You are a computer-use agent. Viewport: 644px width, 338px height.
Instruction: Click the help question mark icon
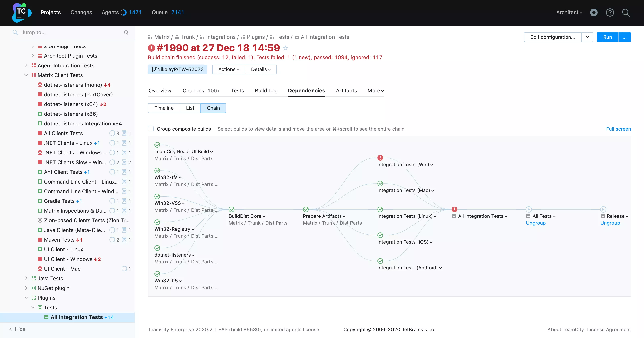click(610, 13)
